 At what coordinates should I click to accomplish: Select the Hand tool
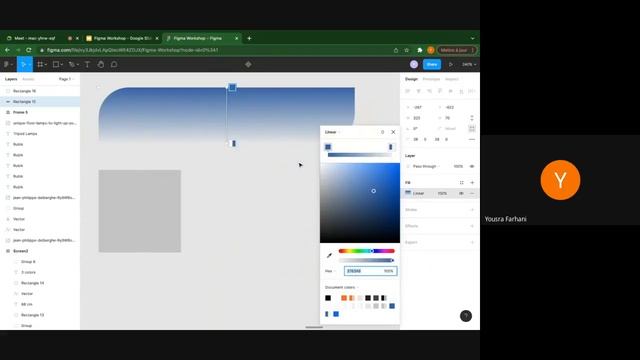[x=100, y=64]
